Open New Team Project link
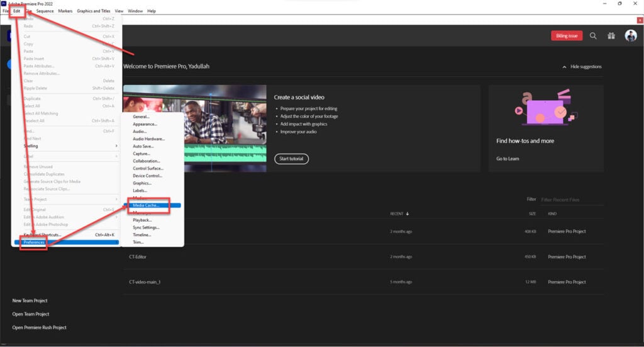The image size is (644, 347). 30,300
